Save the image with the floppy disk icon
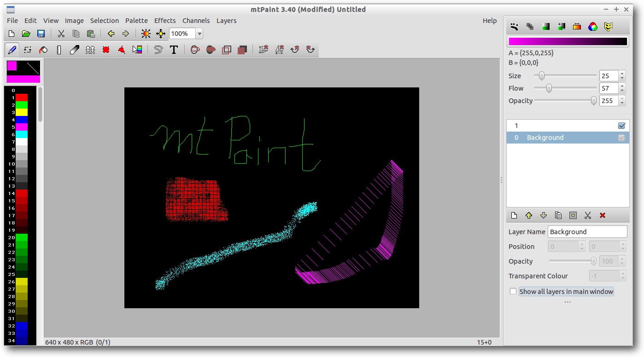The height and width of the screenshot is (357, 644). (41, 34)
